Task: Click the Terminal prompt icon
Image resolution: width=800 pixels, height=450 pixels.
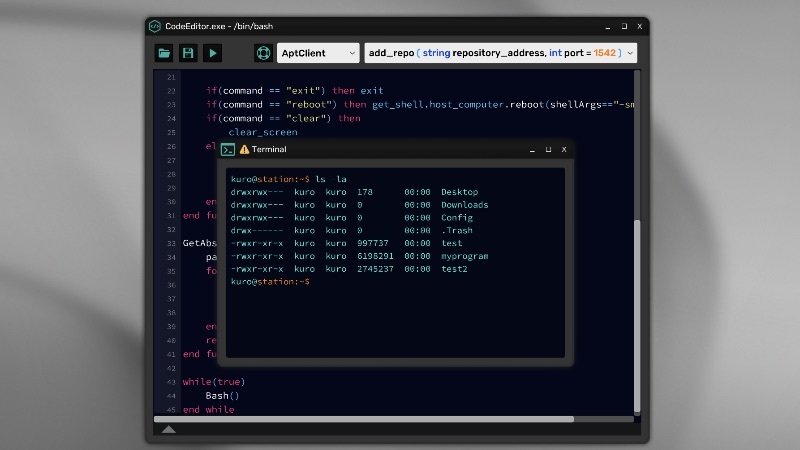Action: [228, 149]
